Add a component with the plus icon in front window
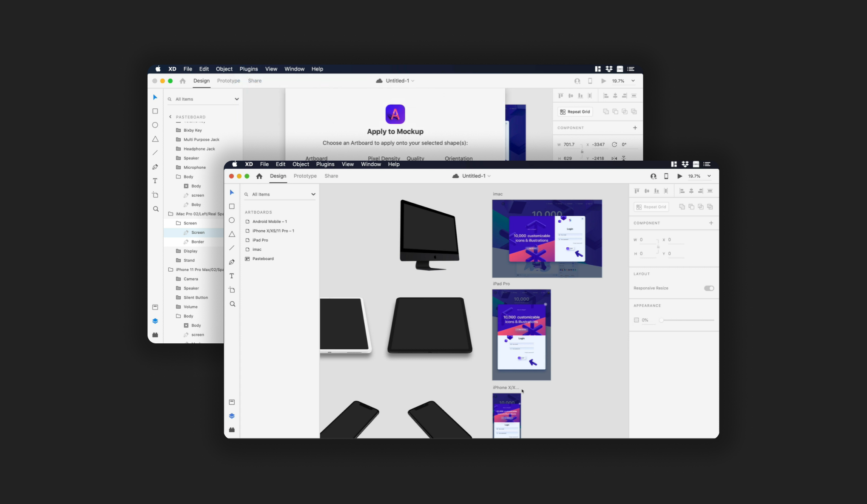Viewport: 867px width, 504px height. tap(711, 223)
